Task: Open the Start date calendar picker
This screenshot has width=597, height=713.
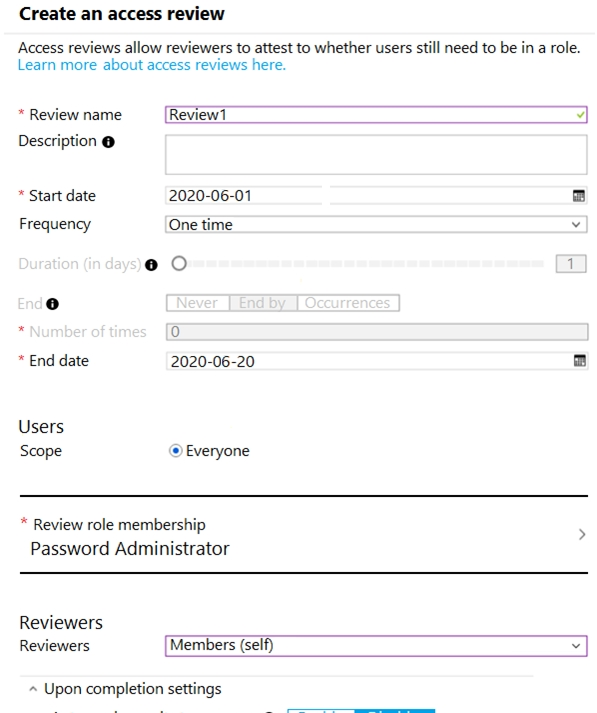Action: [578, 196]
